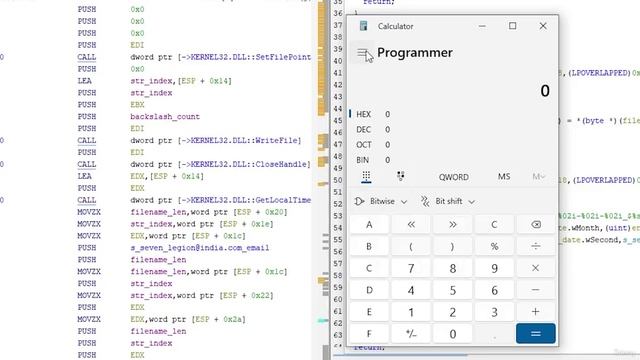Viewport: 640px width, 360px height.
Task: Click hex digit E key
Action: [369, 312]
